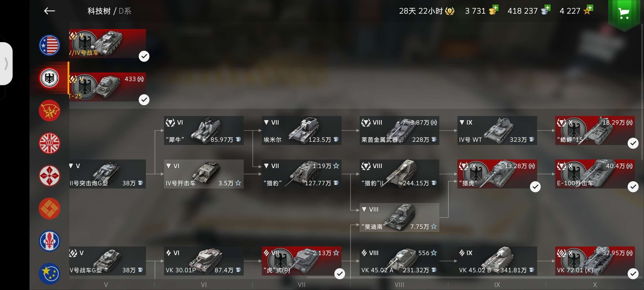Click the checkmark on the "猎虎" tank

pos(535,187)
